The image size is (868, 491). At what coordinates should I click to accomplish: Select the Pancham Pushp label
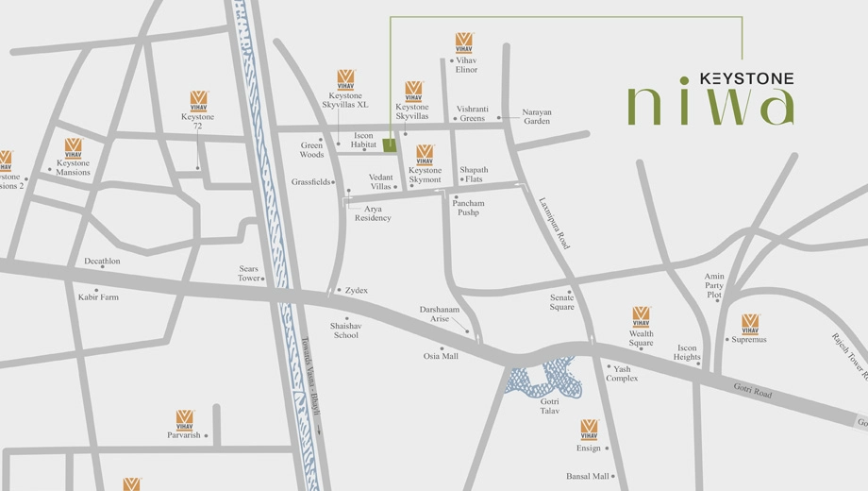[468, 208]
